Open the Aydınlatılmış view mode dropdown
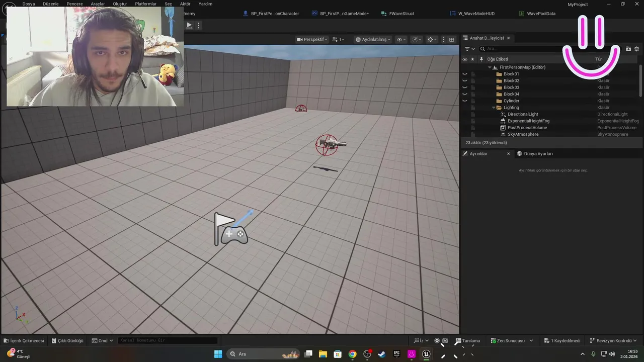The image size is (644, 362). 373,39
